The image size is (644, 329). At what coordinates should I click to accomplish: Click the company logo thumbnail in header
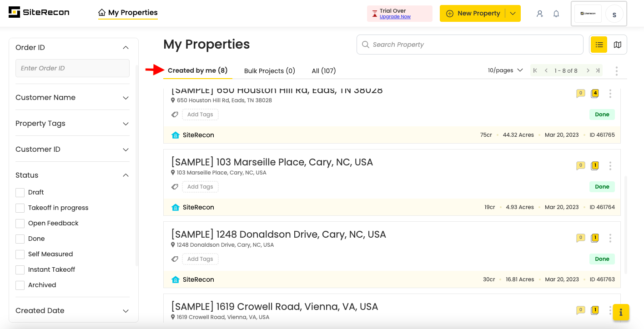point(588,14)
